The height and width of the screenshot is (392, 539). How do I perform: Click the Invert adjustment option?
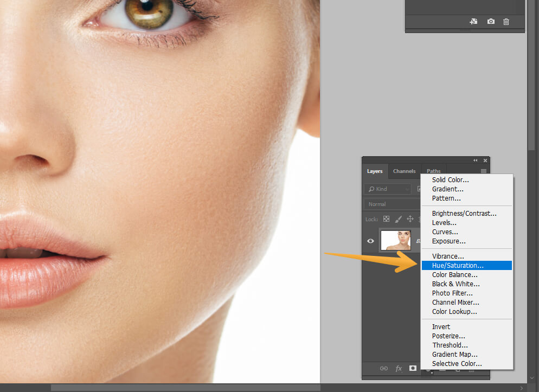tap(441, 326)
